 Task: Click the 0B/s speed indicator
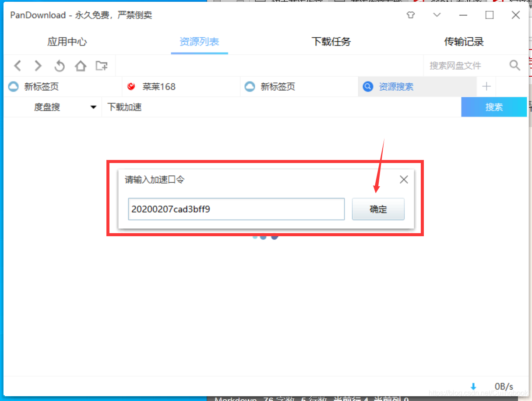[x=504, y=387]
